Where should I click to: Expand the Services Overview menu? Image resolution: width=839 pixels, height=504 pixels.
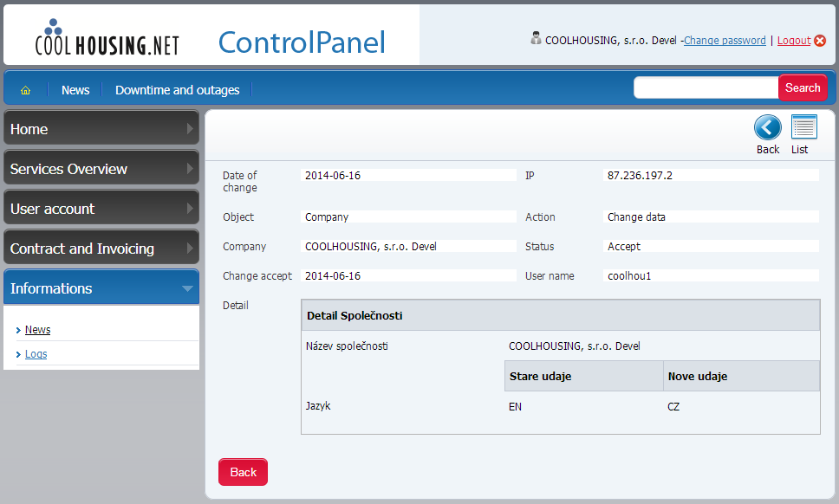(x=101, y=168)
